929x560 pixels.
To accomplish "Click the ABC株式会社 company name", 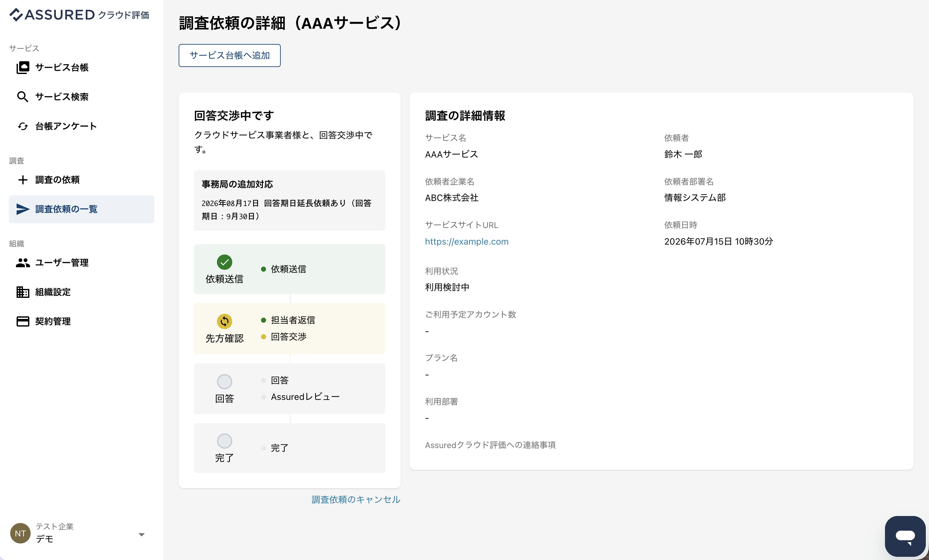I will coord(451,197).
